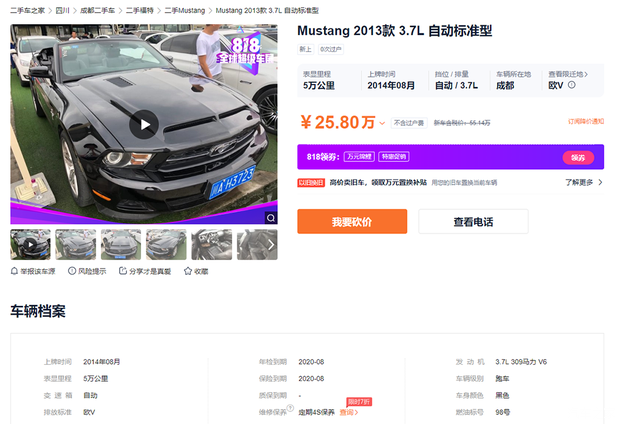620x424 pixels.
Task: Click the 万元置换 coupon tag
Action: click(x=359, y=157)
